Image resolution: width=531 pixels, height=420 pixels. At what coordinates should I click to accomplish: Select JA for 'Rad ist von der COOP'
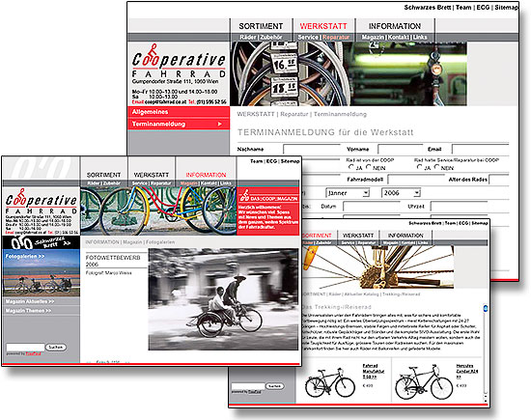[x=351, y=167]
